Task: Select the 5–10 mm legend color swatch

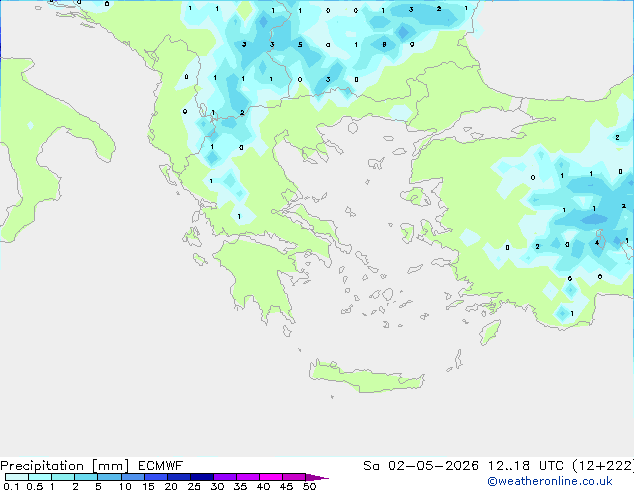Action: 109,477
